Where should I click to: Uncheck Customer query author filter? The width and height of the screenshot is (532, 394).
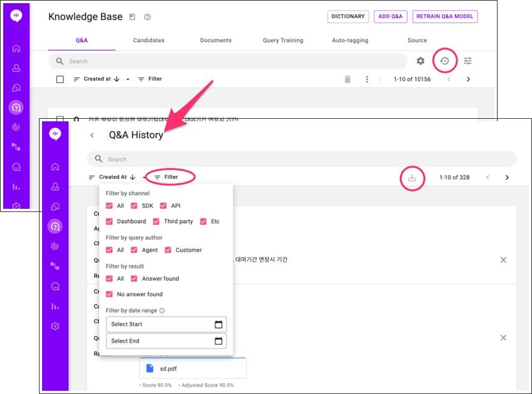[168, 250]
